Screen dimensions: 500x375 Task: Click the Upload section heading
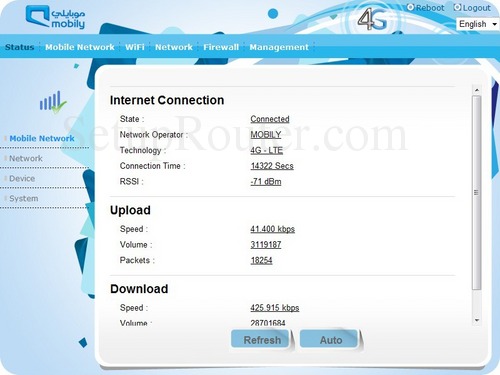[130, 210]
